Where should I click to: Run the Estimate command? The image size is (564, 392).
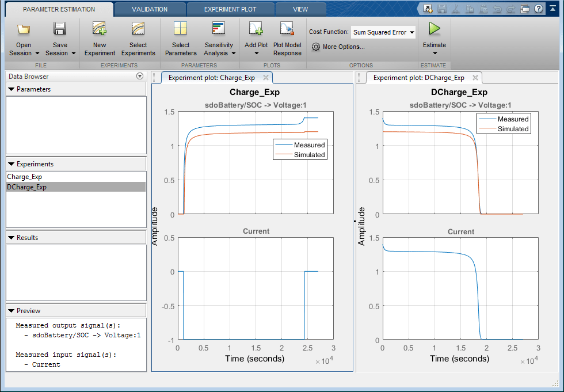click(435, 35)
